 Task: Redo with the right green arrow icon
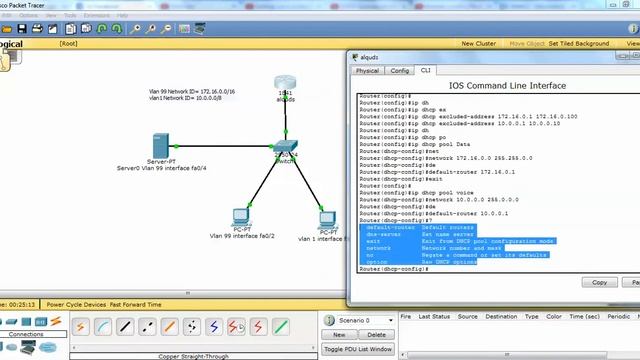(117, 29)
